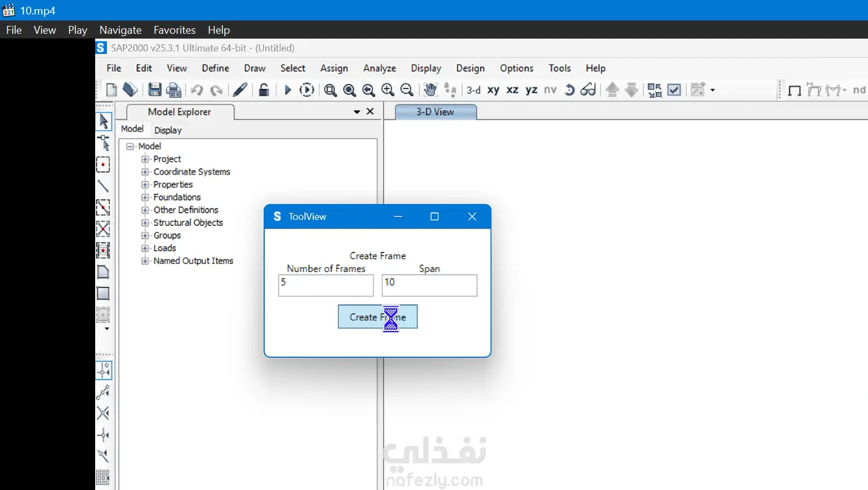868x490 pixels.
Task: Click the Span input field
Action: pos(429,286)
